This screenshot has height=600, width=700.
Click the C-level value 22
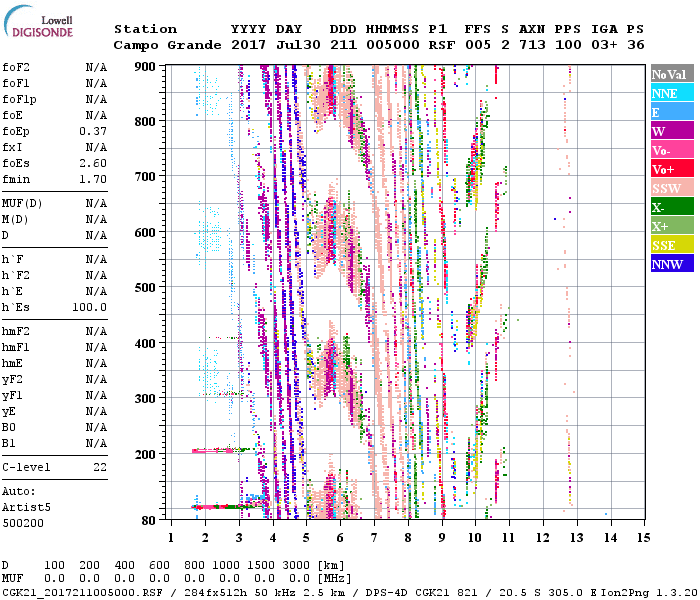(x=100, y=467)
